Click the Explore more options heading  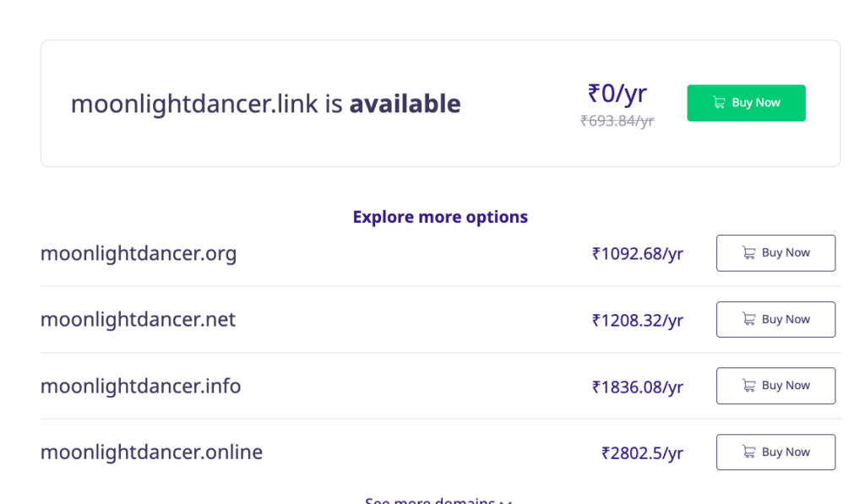pos(440,217)
